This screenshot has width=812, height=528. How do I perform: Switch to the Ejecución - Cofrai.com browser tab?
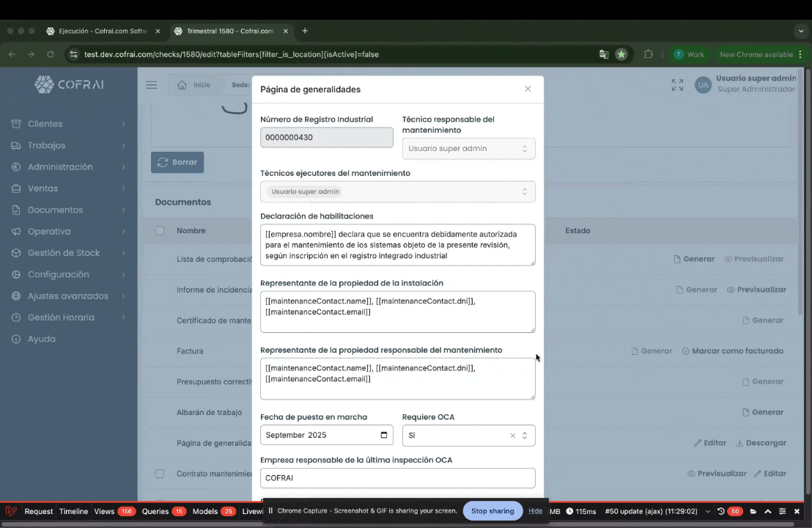coord(102,32)
